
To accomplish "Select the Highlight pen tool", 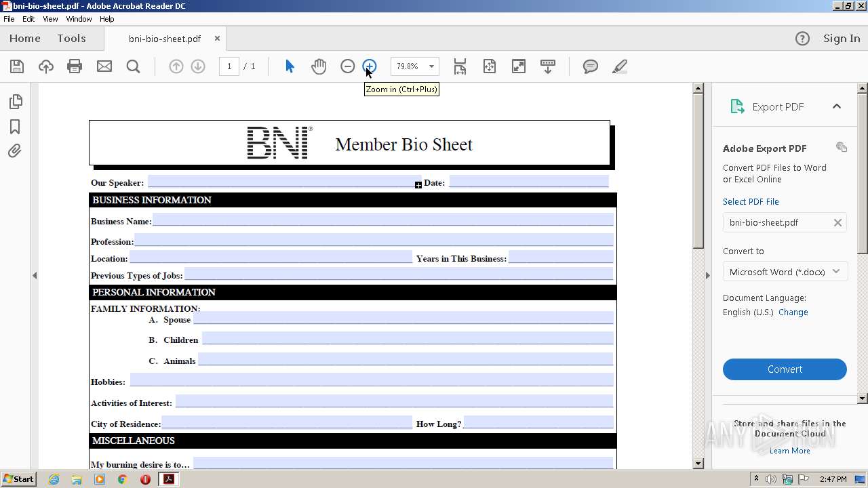I will pos(619,66).
